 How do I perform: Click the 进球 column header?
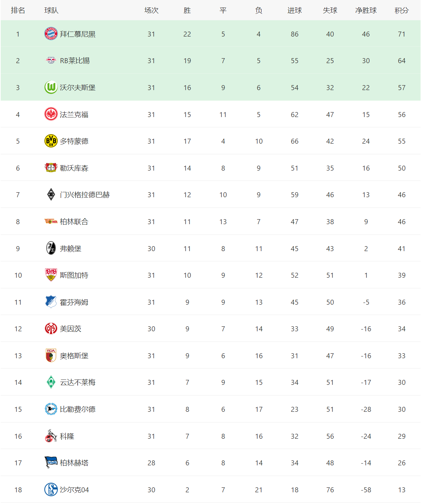coord(294,10)
